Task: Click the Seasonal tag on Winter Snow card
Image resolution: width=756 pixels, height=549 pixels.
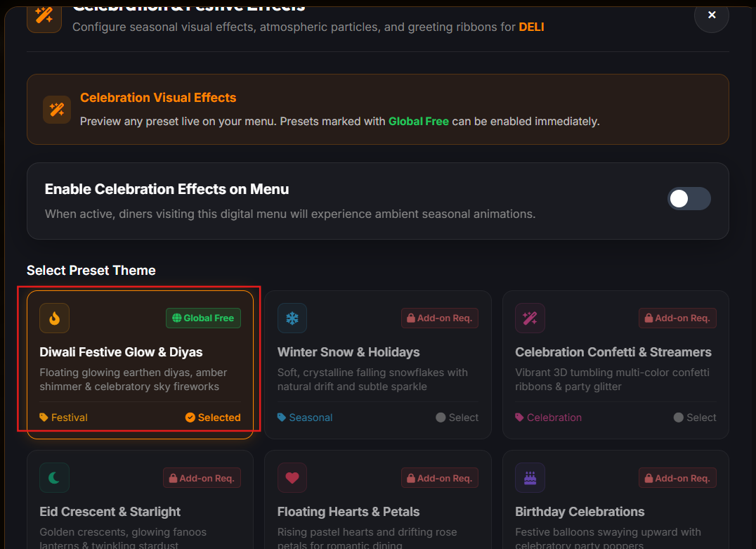Action: tap(305, 418)
